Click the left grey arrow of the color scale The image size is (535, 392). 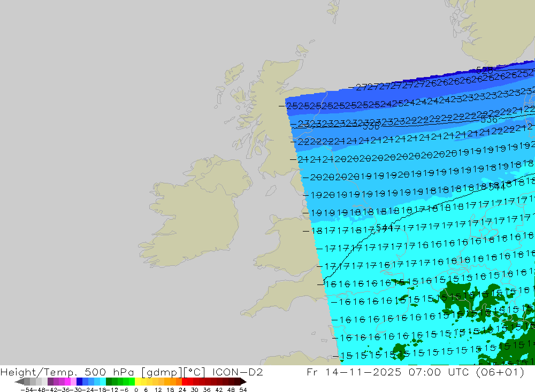pos(19,381)
